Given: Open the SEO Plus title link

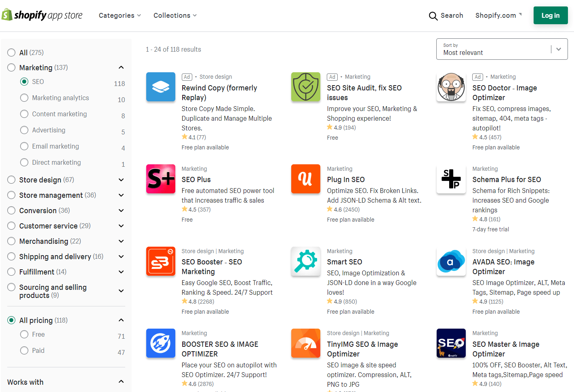Looking at the screenshot, I should click(x=196, y=180).
